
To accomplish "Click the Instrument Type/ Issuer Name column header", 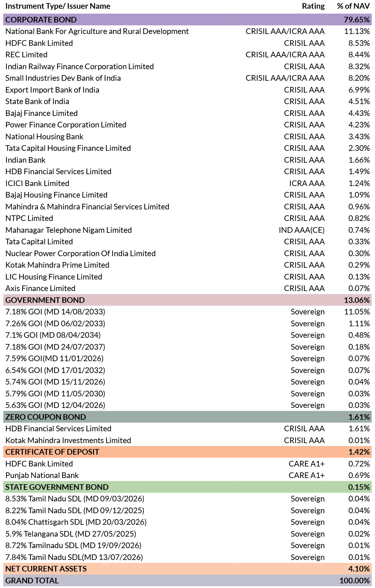I will [58, 6].
